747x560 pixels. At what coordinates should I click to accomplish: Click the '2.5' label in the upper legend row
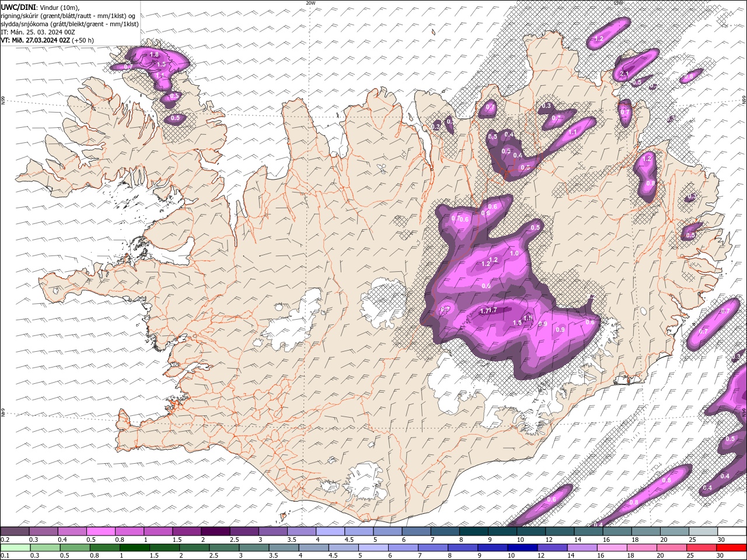point(234,540)
